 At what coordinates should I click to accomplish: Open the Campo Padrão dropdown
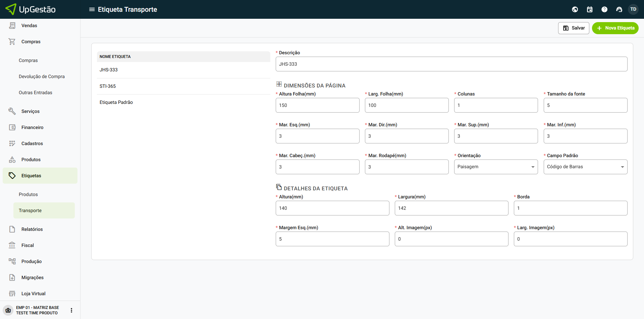(585, 167)
